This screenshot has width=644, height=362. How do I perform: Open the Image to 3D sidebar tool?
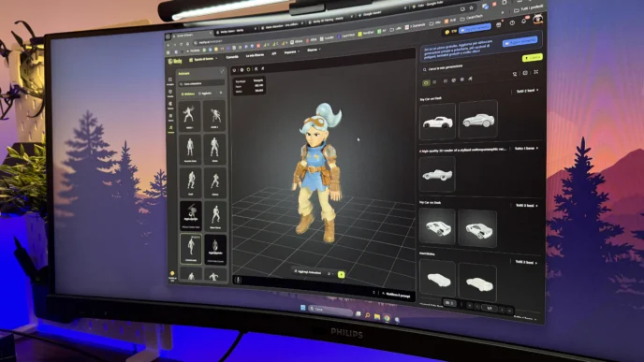[170, 80]
